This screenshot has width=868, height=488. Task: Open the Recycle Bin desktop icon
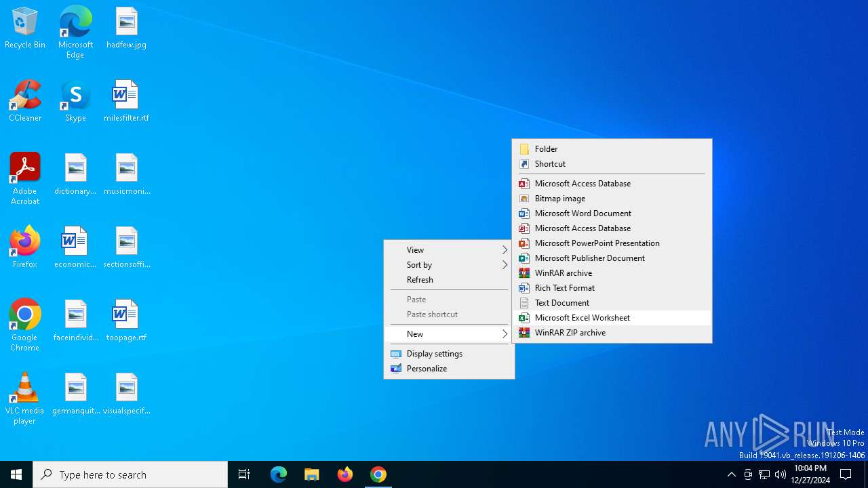click(25, 28)
